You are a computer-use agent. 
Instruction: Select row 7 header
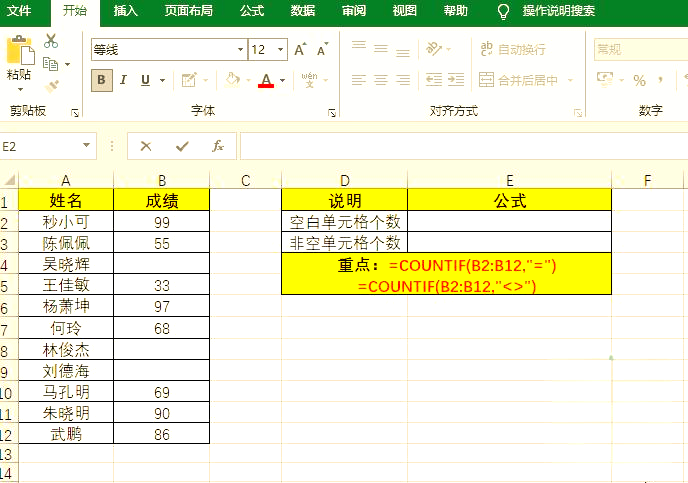click(x=9, y=329)
